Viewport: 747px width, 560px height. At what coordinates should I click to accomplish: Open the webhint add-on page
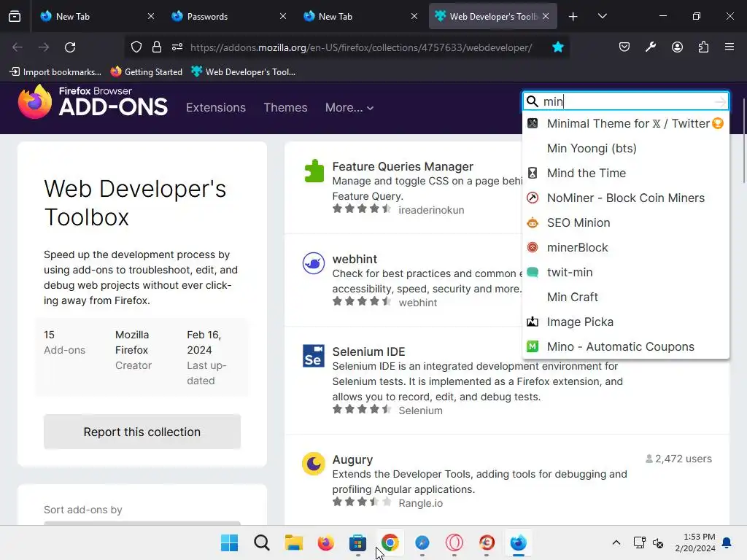click(355, 259)
